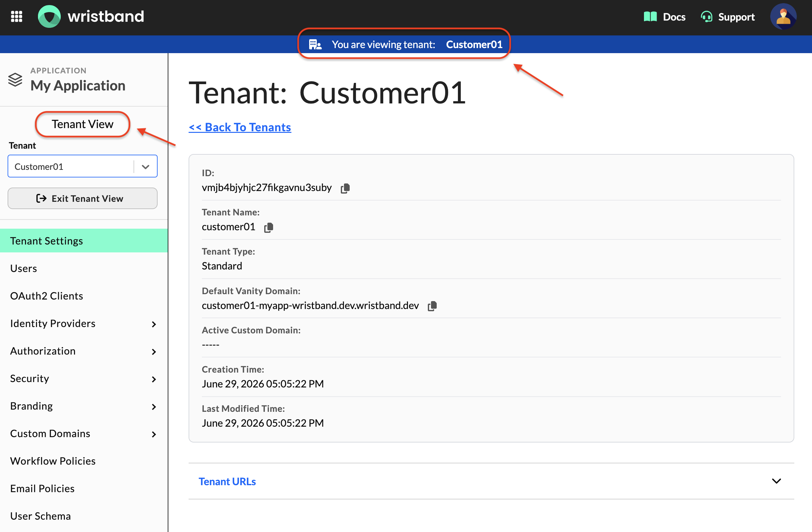Follow the Back To Tenants link
The height and width of the screenshot is (532, 812).
pyautogui.click(x=240, y=127)
